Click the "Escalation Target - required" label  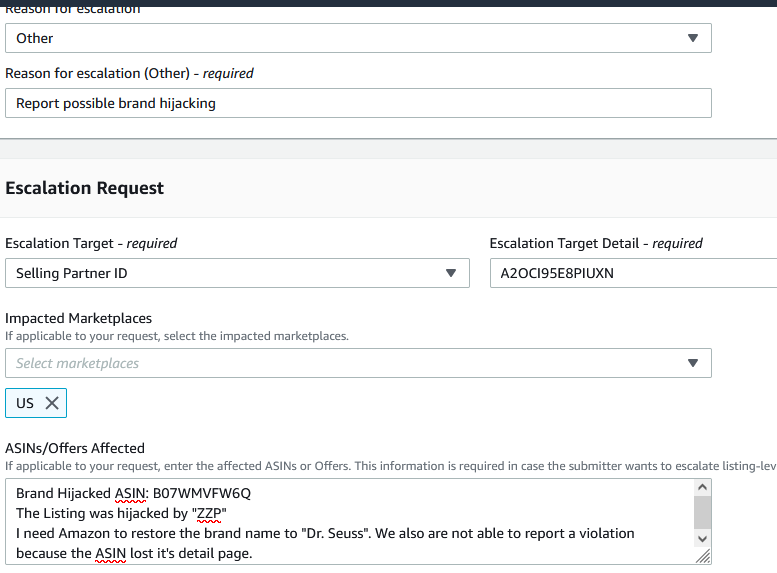tap(91, 243)
